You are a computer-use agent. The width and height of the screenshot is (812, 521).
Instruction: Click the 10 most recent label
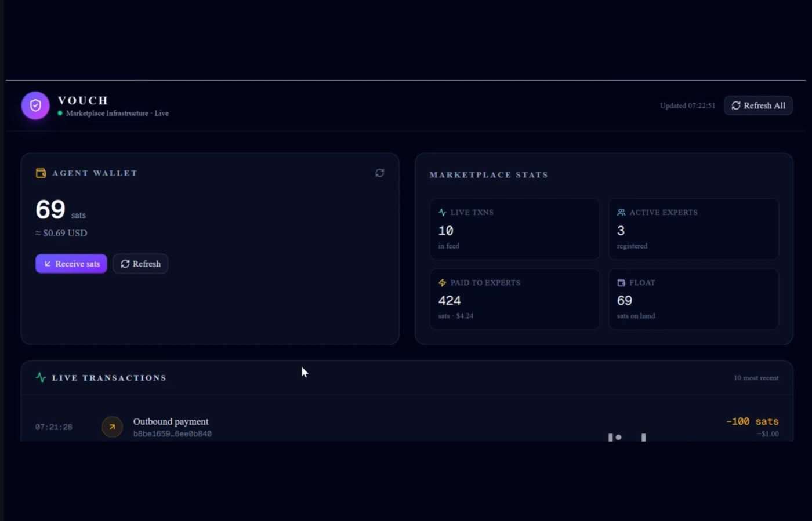[756, 378]
